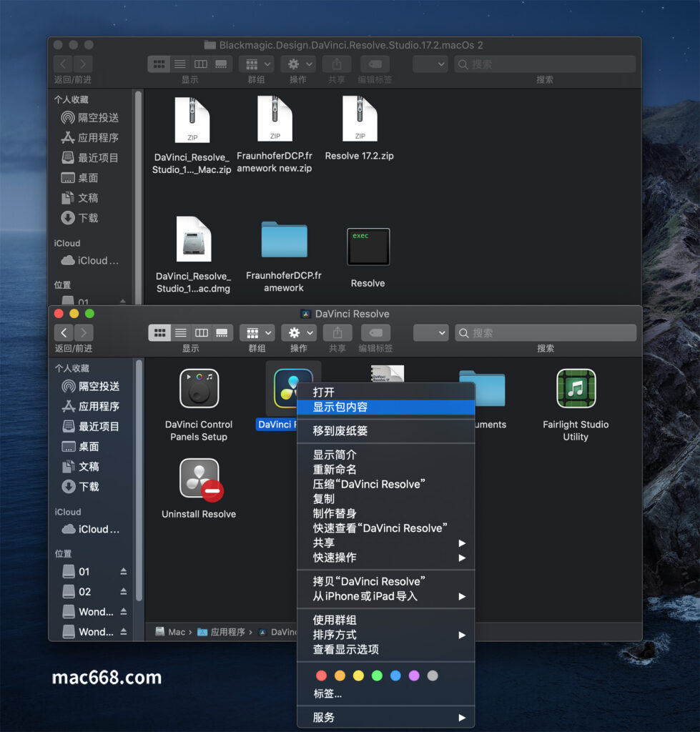Viewport: 700px width, 732px height.
Task: Choose 打开 from the context menu
Action: [x=385, y=392]
